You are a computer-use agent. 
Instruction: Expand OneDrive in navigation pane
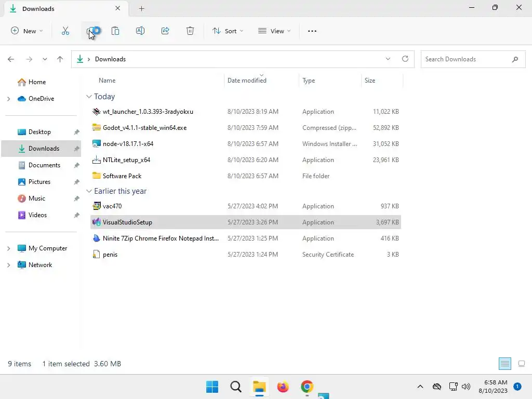tap(9, 99)
